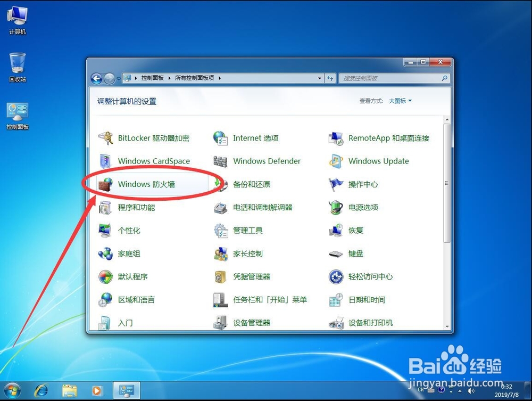Open 轻松访问中心 icon
Viewport: 532px width, 401px height.
pyautogui.click(x=336, y=277)
